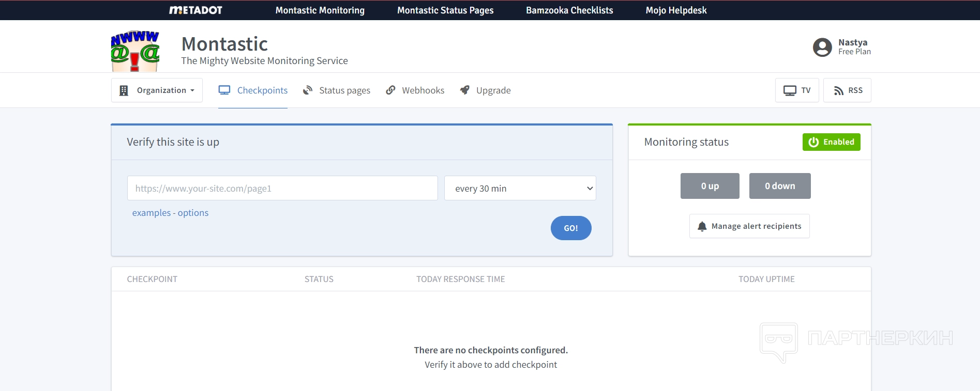Visit Mojo Helpdesk in top navigation

[x=676, y=10]
